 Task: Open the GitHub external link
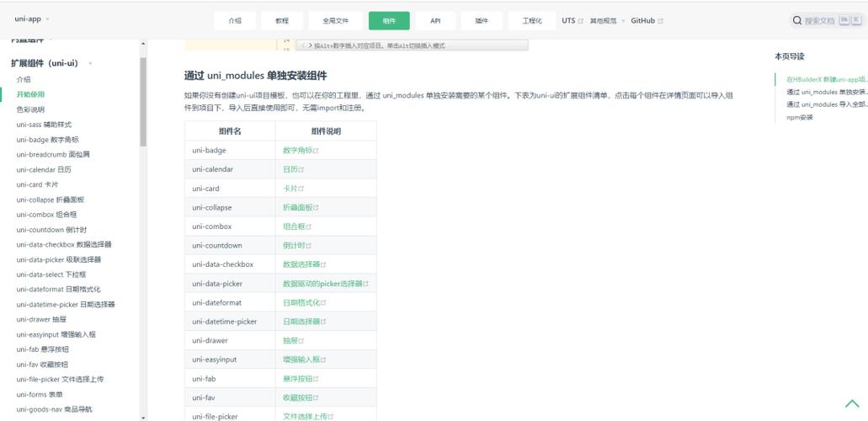(647, 20)
